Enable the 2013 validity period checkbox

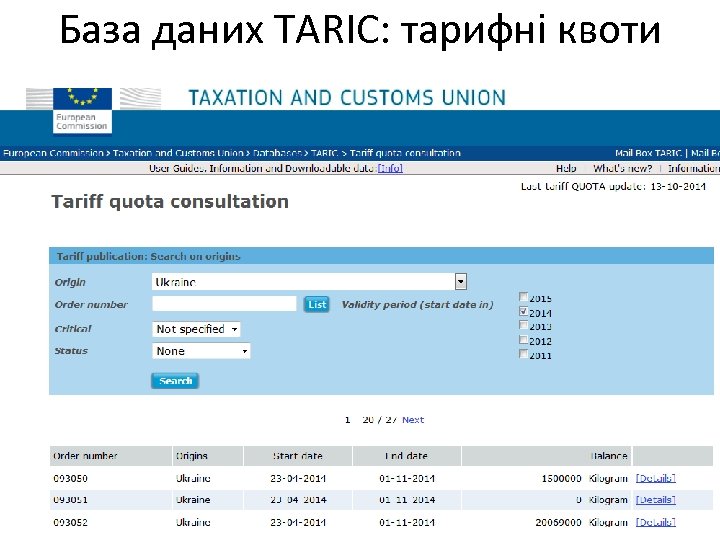coord(523,326)
